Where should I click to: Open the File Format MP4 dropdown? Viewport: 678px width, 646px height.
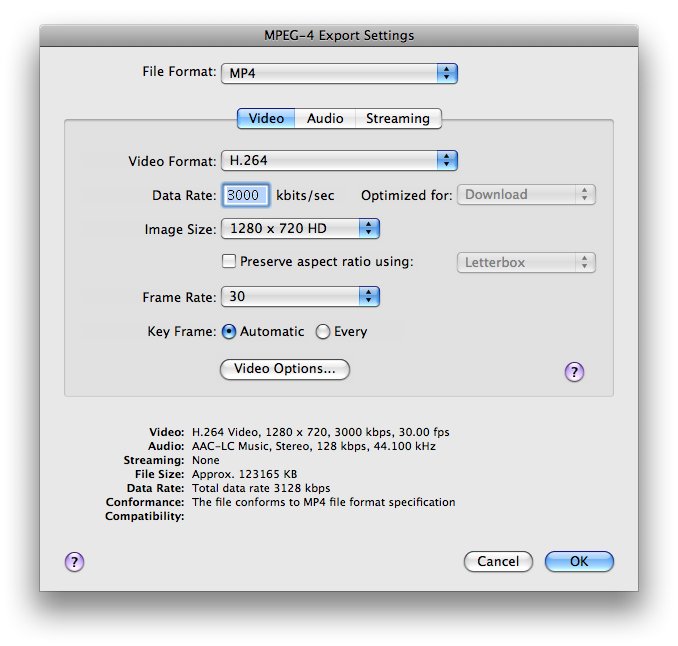click(339, 73)
